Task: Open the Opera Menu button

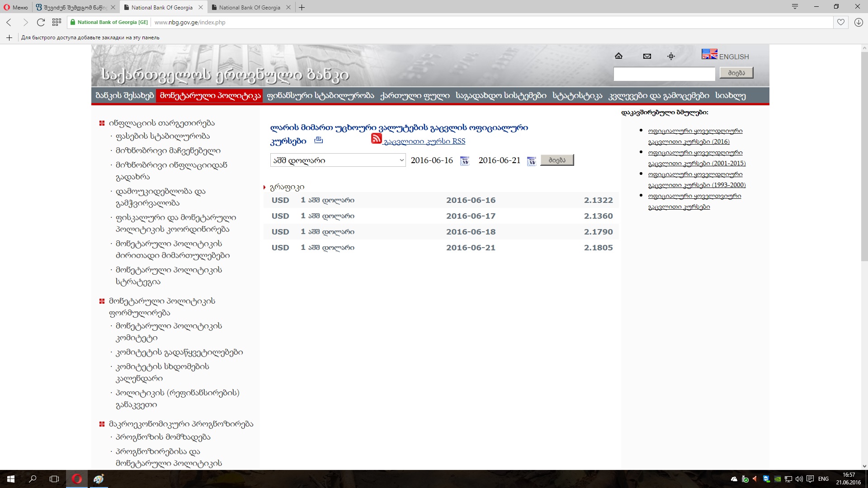Action: pyautogui.click(x=16, y=7)
